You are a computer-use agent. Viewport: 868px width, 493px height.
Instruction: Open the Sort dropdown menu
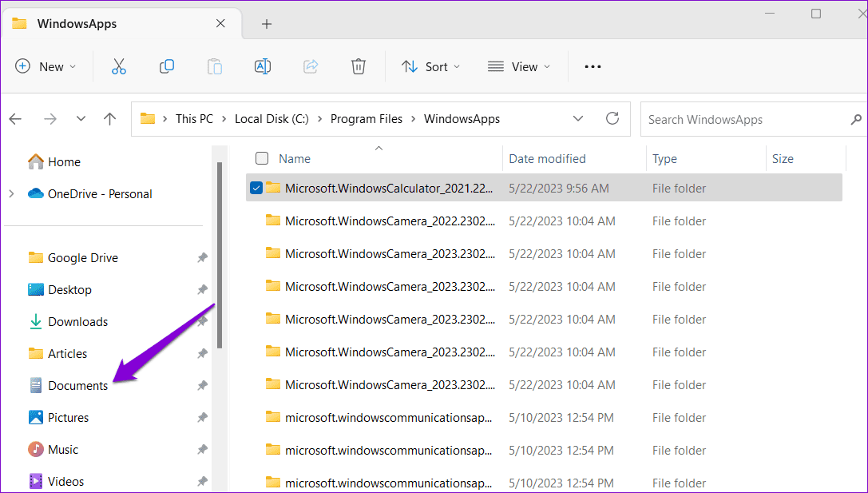pos(430,66)
